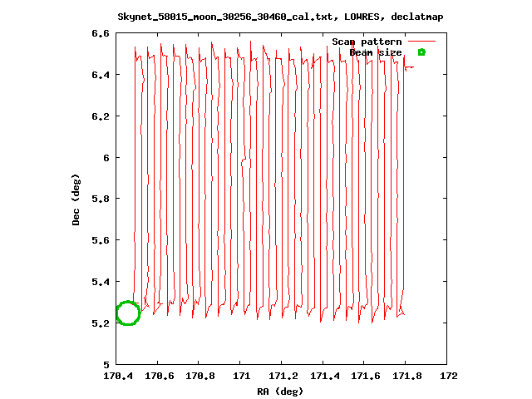Click the 170.6 tick label on RA axis
This screenshot has height=399, width=532.
pos(160,376)
